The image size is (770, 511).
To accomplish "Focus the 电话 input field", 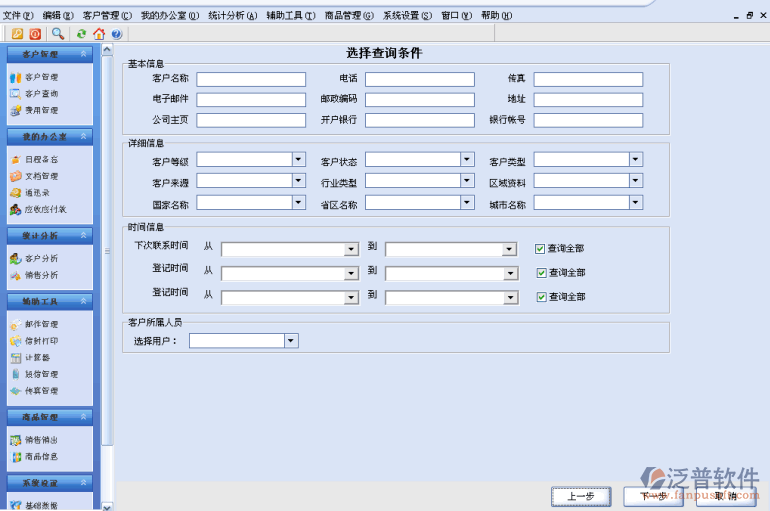I will point(420,79).
